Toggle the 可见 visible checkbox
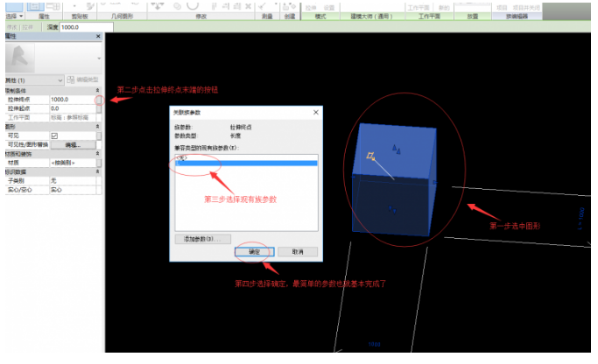598x364 pixels. point(54,136)
